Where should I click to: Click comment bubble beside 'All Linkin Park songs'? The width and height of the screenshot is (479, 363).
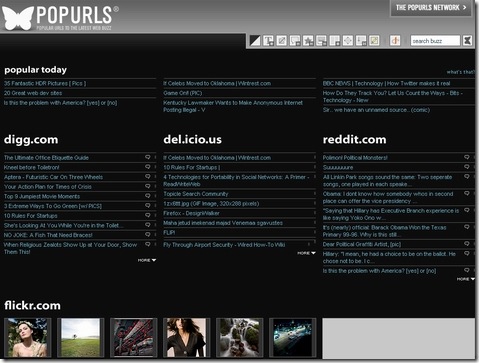(467, 176)
